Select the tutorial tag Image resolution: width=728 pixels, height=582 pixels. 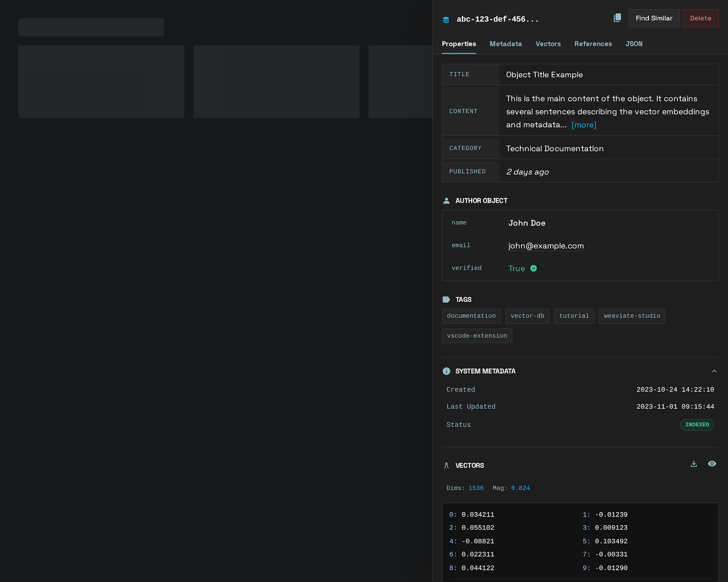pyautogui.click(x=574, y=316)
